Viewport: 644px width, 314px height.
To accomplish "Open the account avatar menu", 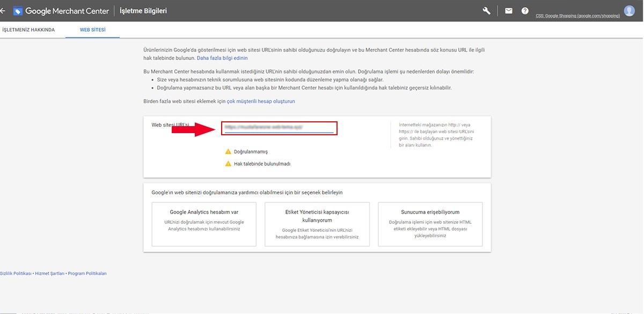I will (x=630, y=11).
